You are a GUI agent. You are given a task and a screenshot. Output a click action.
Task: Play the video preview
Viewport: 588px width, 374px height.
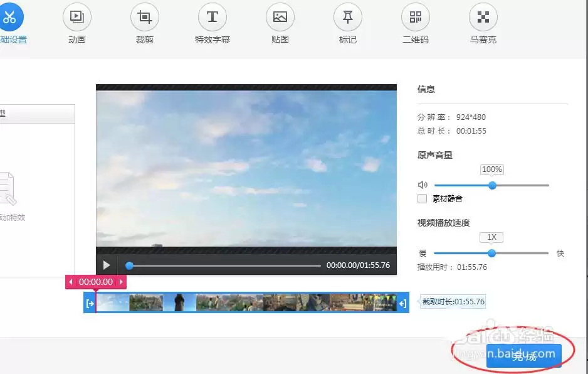click(107, 265)
